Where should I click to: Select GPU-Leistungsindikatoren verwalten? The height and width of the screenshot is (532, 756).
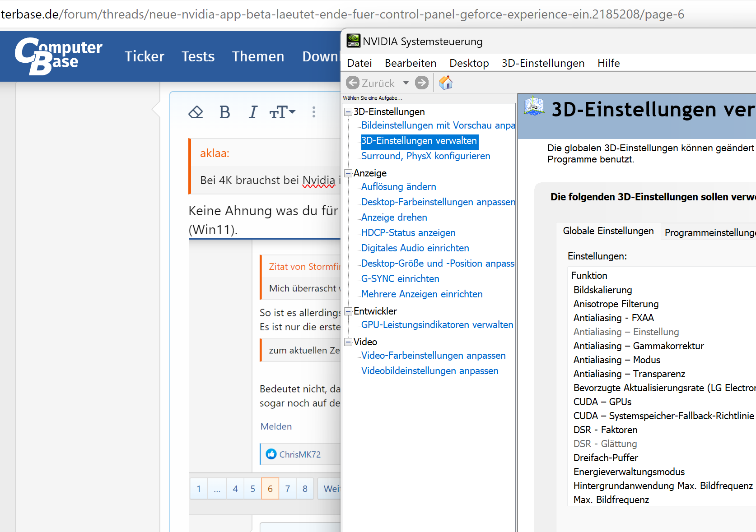click(x=437, y=325)
